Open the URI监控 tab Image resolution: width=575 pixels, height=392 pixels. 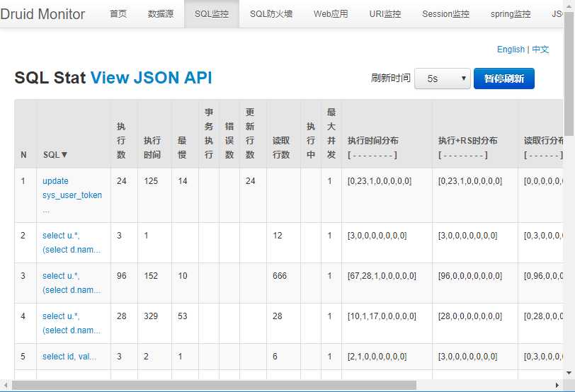pos(385,14)
